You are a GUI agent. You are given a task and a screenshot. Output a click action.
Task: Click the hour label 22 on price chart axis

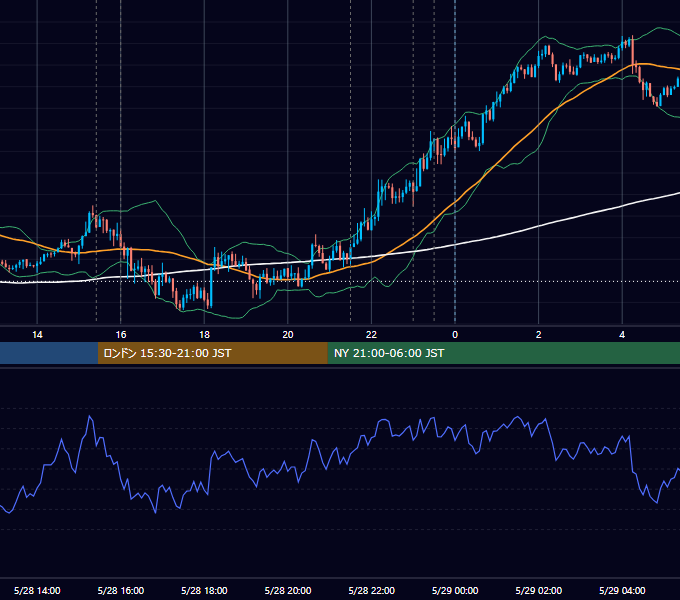(371, 335)
